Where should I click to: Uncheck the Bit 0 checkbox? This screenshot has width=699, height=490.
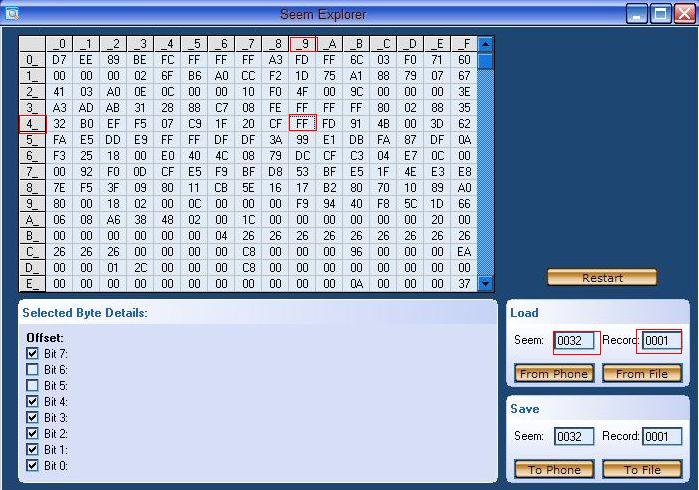tap(32, 465)
